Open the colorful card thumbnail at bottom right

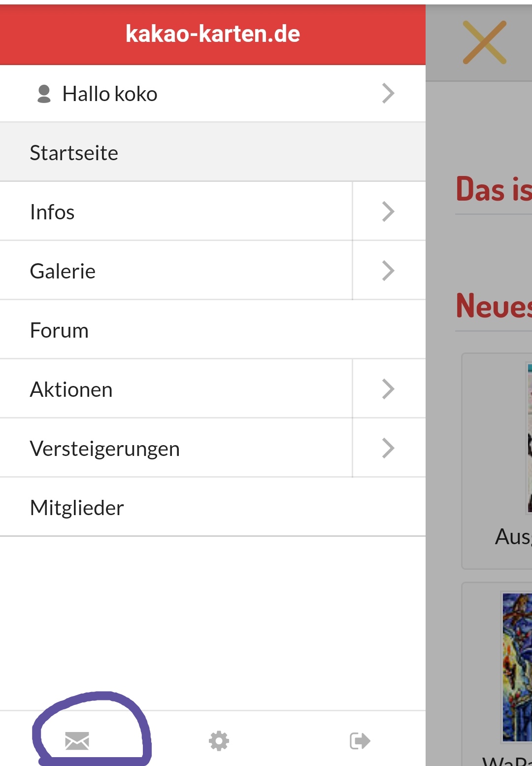pos(516,666)
